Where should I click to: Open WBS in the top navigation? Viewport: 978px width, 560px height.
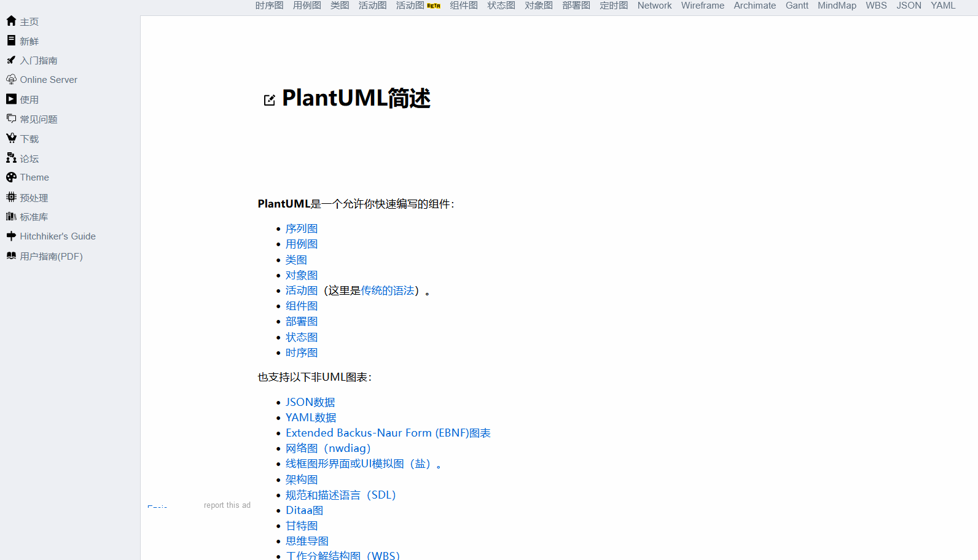(x=876, y=6)
